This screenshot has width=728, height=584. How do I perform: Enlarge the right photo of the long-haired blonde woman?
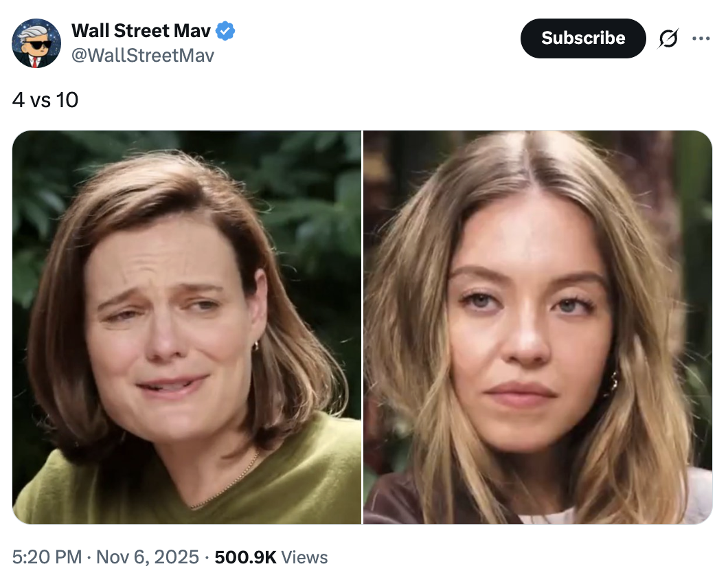point(537,327)
